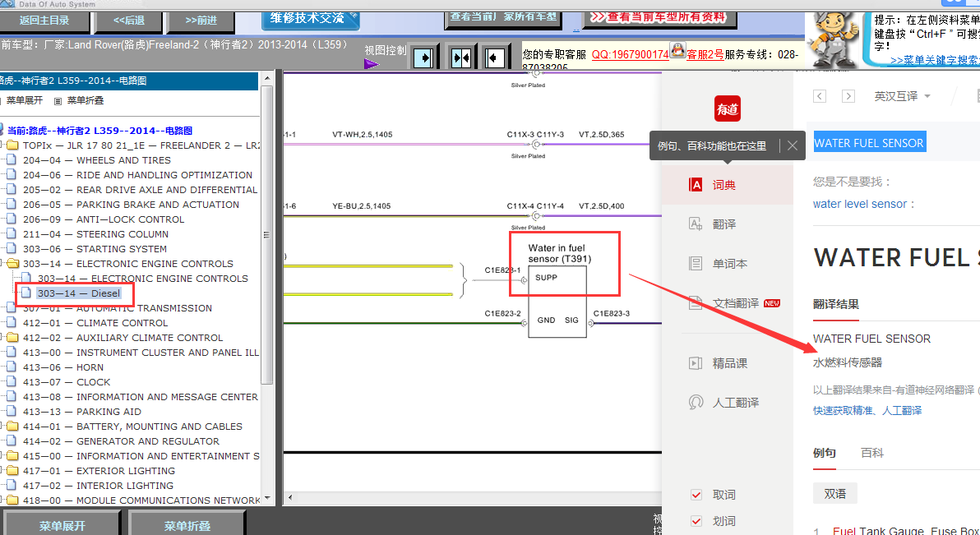Open 303-06 STARTING SYSTEM
980x535 pixels.
click(x=95, y=249)
